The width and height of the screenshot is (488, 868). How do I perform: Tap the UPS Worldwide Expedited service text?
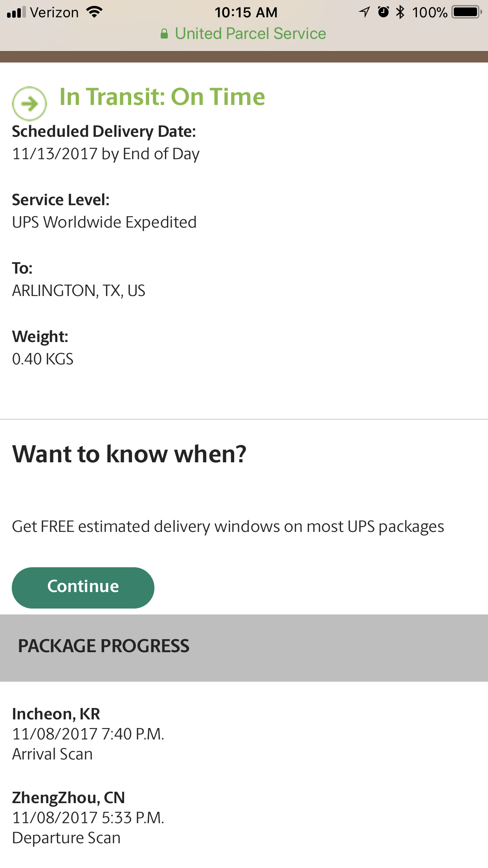(x=104, y=223)
